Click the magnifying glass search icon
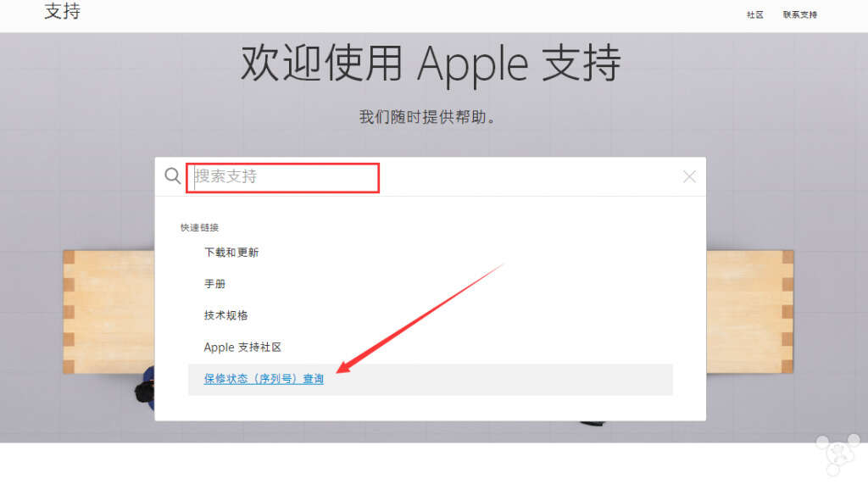 point(173,176)
